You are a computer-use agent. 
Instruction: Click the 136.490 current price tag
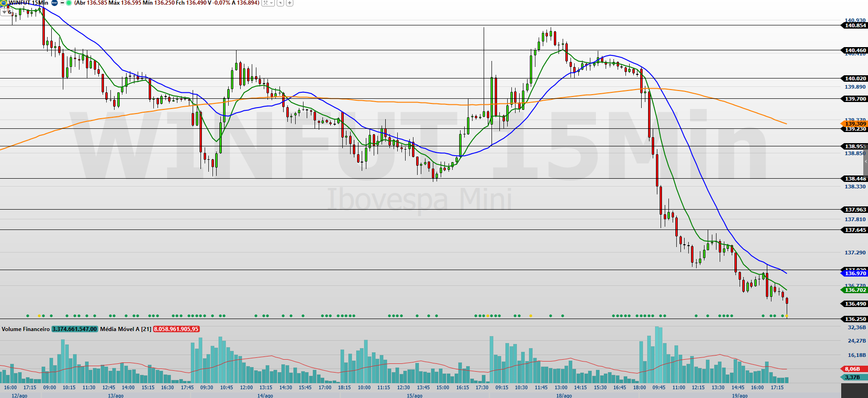tap(854, 304)
